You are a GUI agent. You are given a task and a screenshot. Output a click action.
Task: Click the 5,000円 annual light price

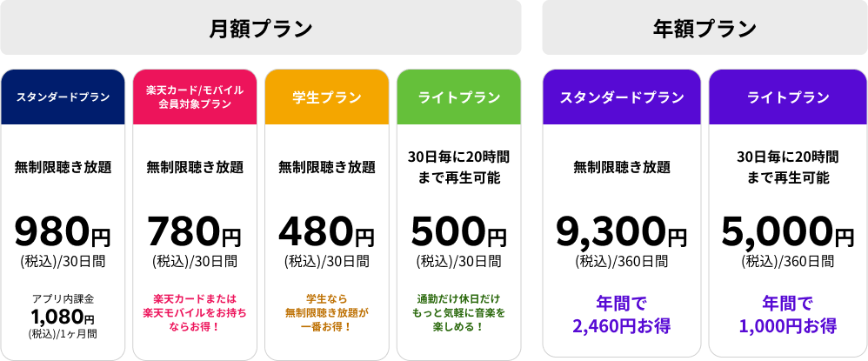(x=788, y=232)
